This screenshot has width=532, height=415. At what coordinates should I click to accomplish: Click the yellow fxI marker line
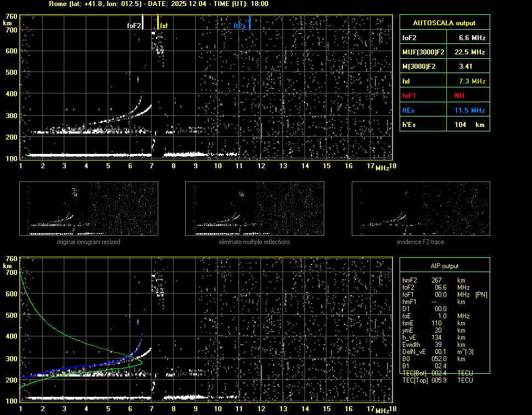[x=158, y=22]
